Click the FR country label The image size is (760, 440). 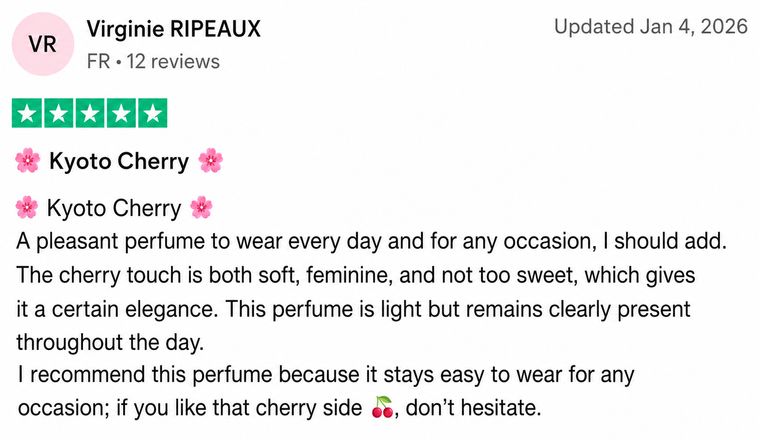pos(98,62)
